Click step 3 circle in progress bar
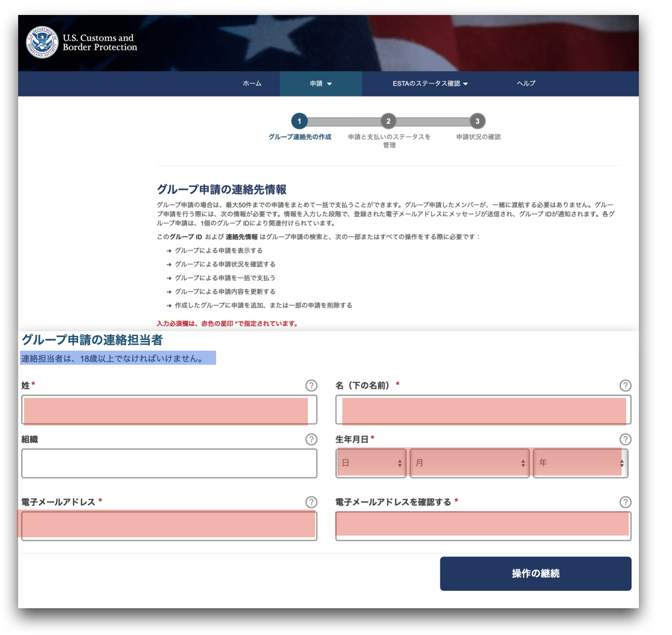The width and height of the screenshot is (672, 635). click(477, 121)
